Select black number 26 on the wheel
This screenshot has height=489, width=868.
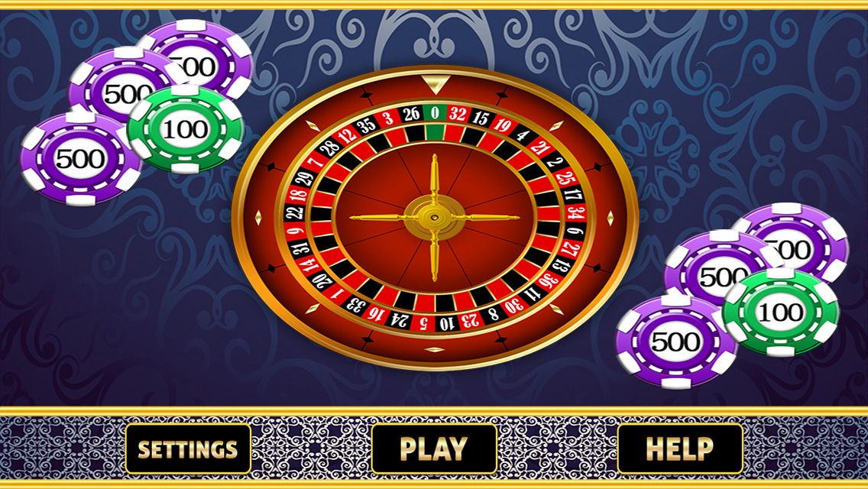tap(411, 114)
